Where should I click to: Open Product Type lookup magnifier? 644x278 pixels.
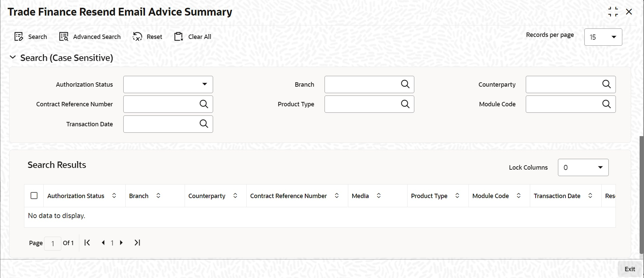tap(405, 104)
